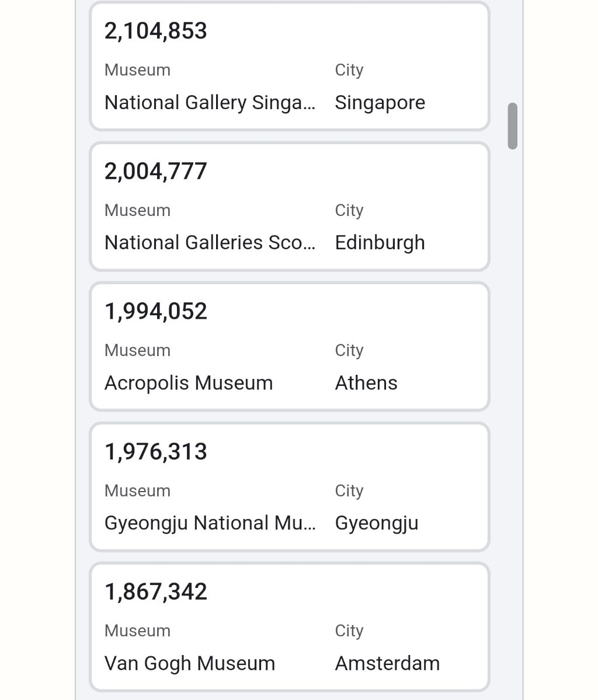Click City label above Amsterdam

tap(349, 631)
